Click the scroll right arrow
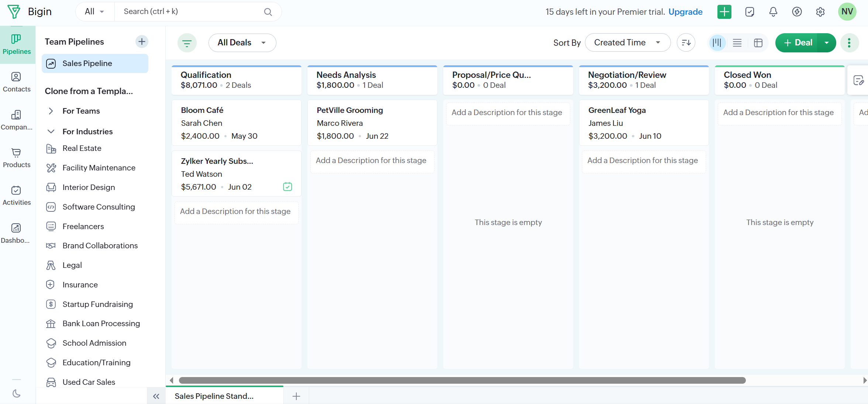868x404 pixels. [865, 380]
